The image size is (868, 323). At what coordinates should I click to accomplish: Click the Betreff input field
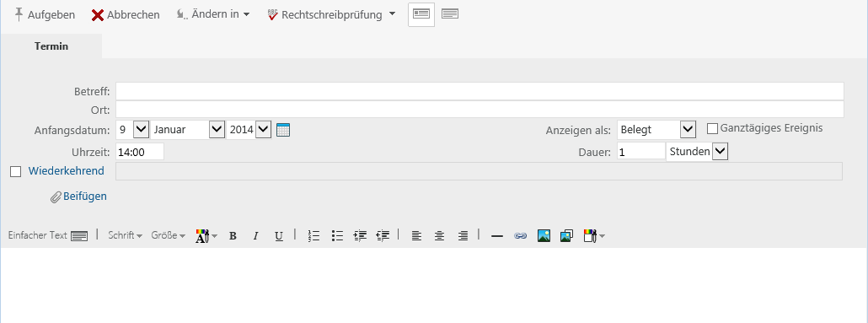click(x=480, y=91)
